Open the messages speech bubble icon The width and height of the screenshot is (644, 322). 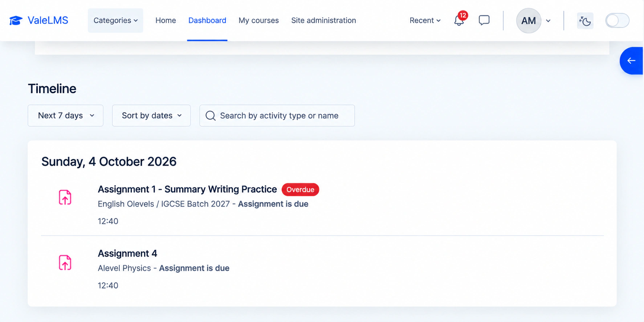click(x=484, y=20)
